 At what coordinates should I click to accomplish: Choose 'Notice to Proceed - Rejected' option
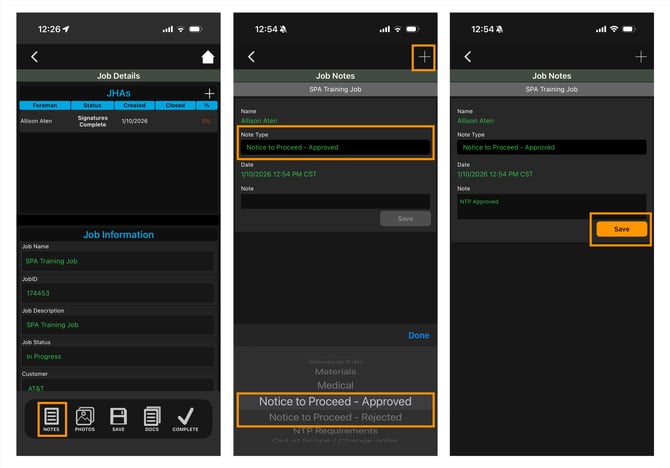click(334, 417)
